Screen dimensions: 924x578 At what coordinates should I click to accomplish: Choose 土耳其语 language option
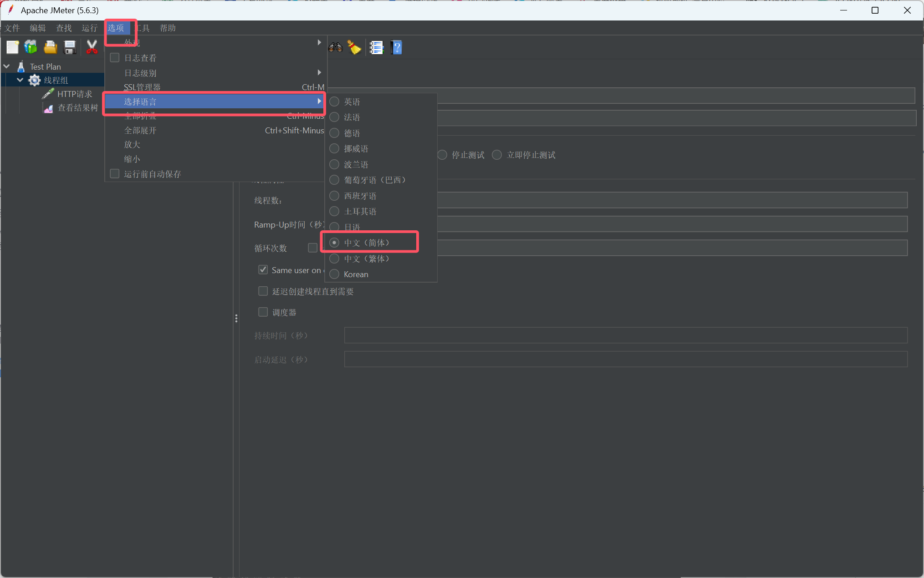coord(334,211)
